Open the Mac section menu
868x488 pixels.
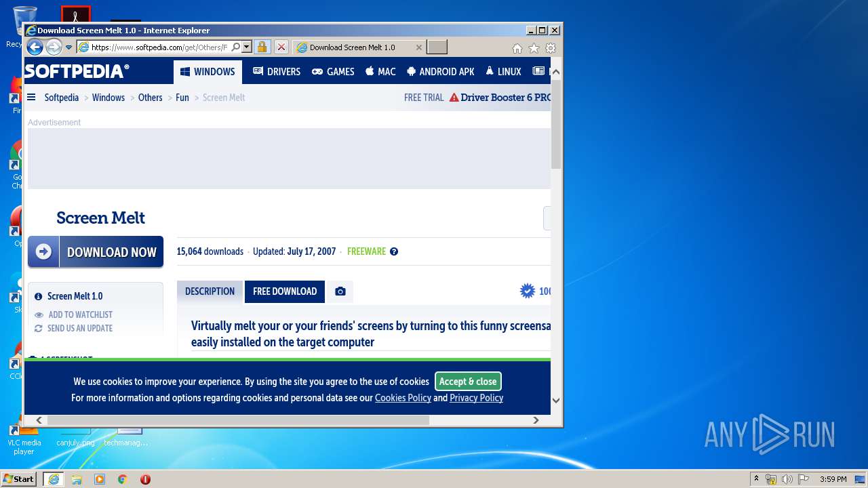pos(380,72)
